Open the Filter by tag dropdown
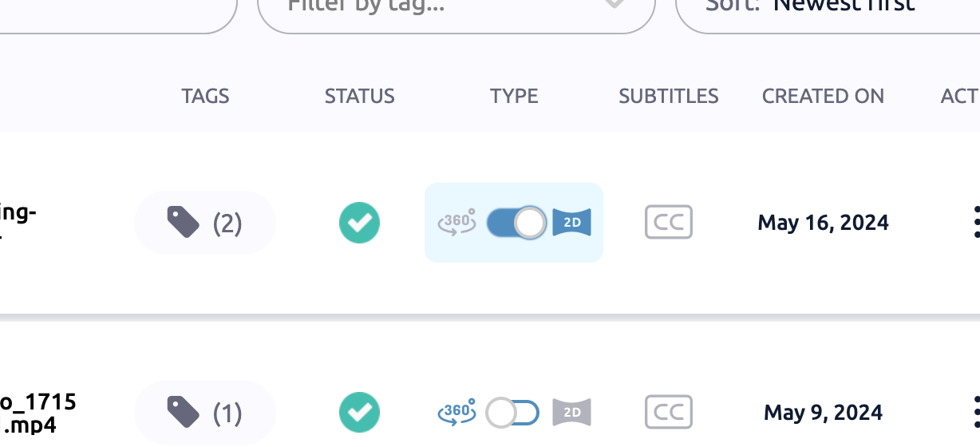The image size is (980, 447). tap(456, 6)
